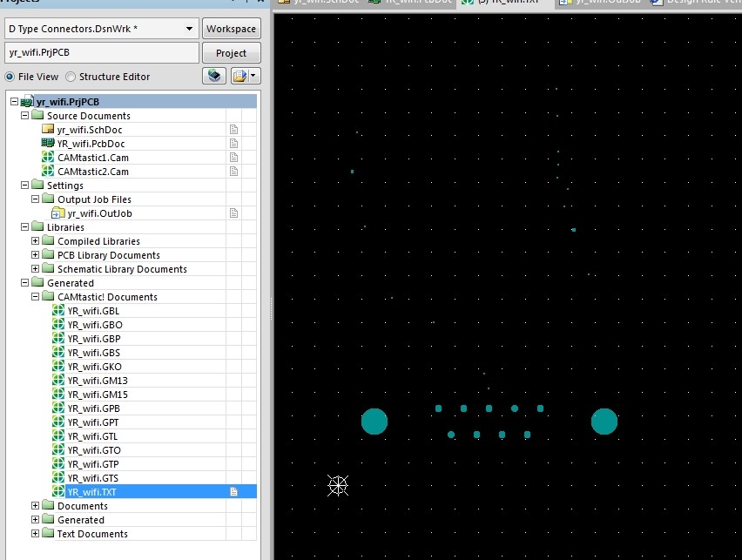Click the yr_wifi.OutJob file icon

click(x=58, y=213)
